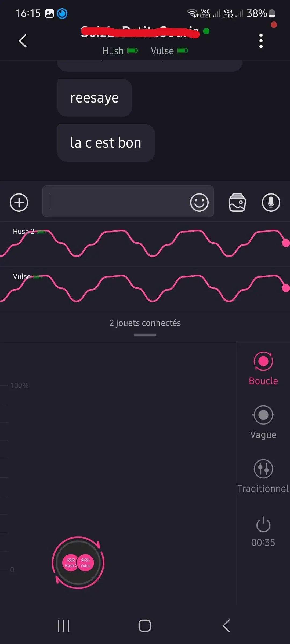Screen dimensions: 290x644
Task: Open the emoji picker
Action: tap(199, 202)
